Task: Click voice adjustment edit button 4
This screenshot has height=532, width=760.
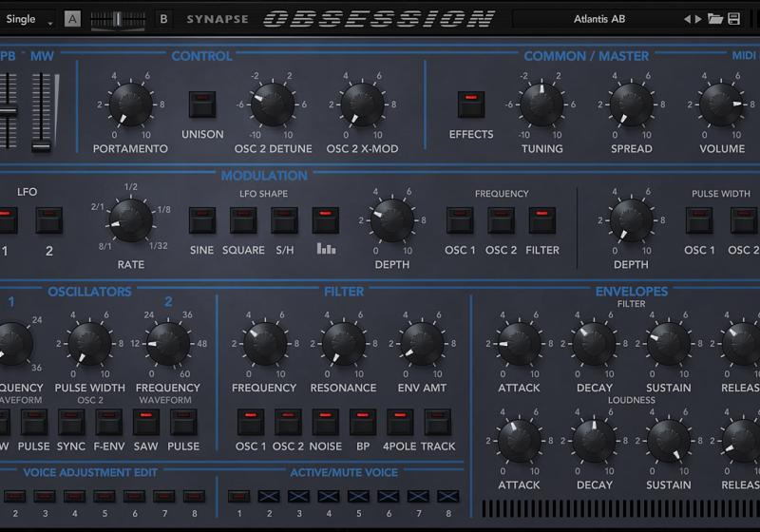Action: pos(74,496)
